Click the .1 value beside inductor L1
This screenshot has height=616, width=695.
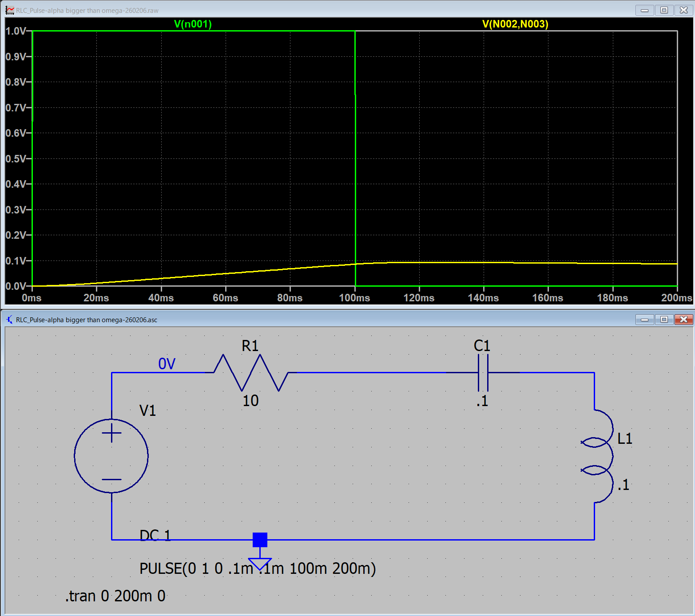coord(624,485)
